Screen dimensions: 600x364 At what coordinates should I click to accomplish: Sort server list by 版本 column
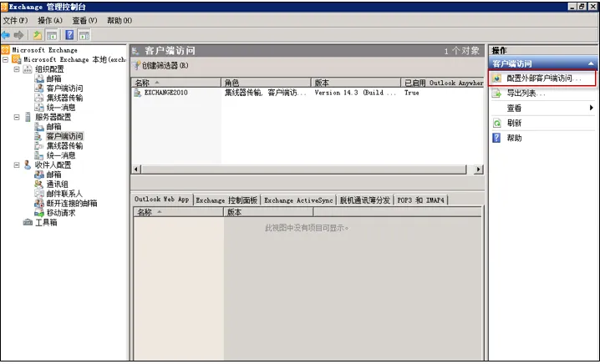(x=355, y=83)
